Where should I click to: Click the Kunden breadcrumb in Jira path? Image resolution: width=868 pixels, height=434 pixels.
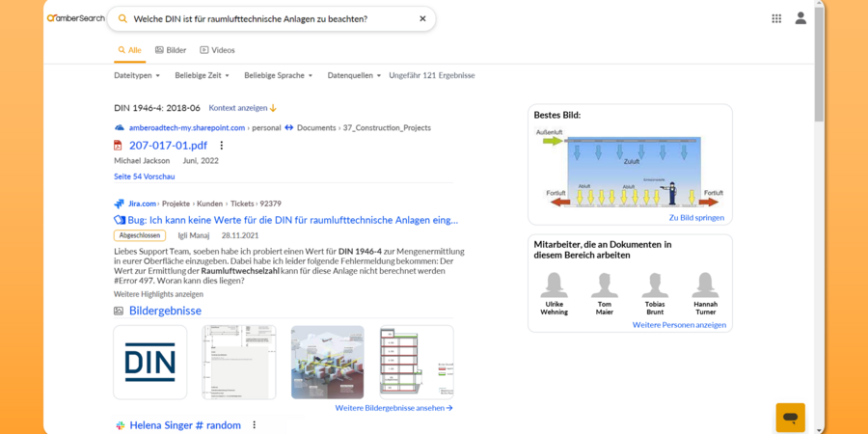pos(210,203)
